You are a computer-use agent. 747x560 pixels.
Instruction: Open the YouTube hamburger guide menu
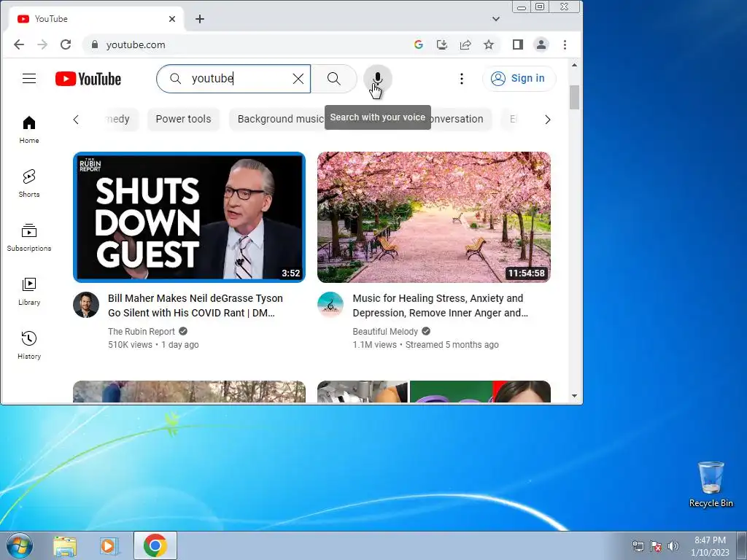tap(29, 79)
